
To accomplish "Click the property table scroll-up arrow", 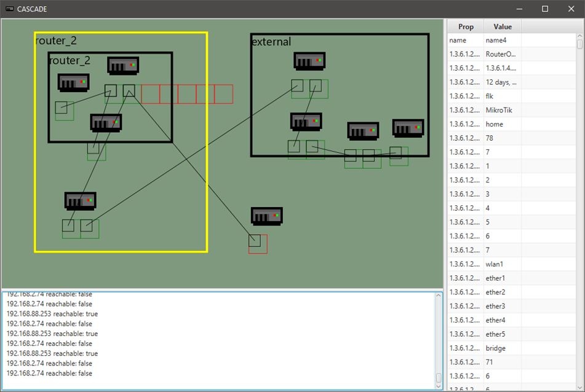I will (x=580, y=36).
